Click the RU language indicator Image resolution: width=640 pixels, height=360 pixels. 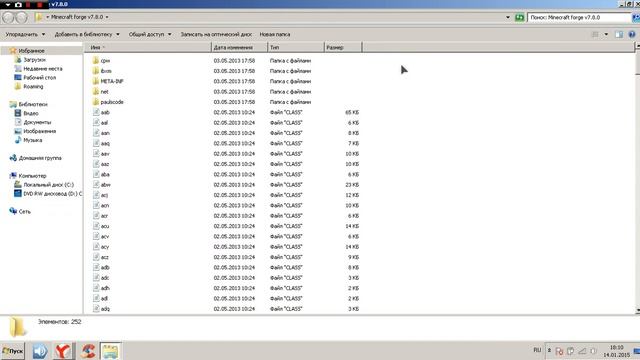pos(537,350)
